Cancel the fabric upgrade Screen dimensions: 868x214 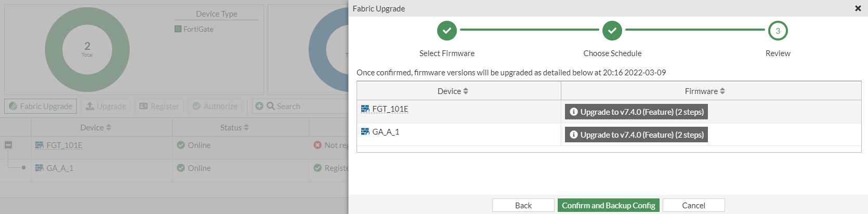(x=693, y=206)
